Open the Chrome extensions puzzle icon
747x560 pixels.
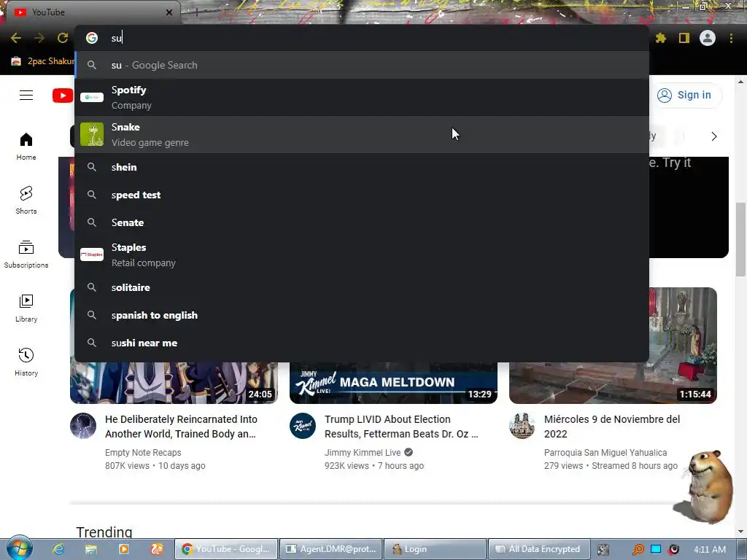pos(661,38)
